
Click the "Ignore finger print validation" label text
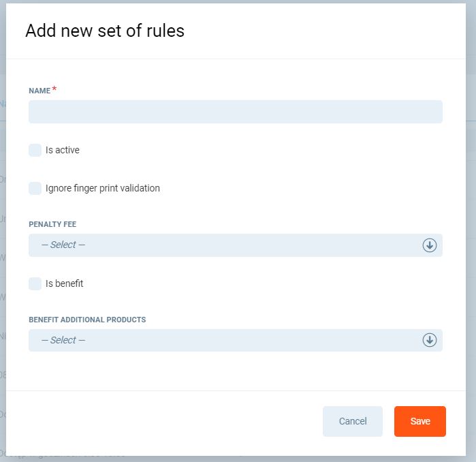(103, 188)
